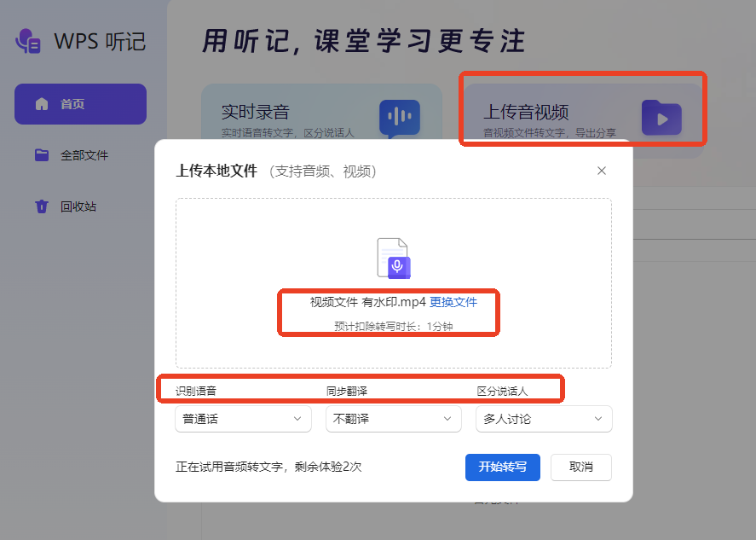756x540 pixels.
Task: Click the trash icon beside 回收站
Action: point(42,206)
